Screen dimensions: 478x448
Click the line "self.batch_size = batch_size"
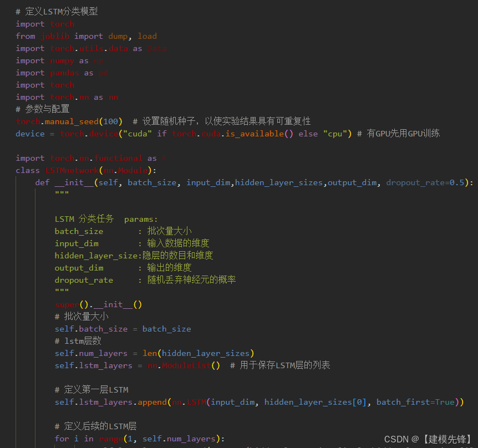pos(123,329)
